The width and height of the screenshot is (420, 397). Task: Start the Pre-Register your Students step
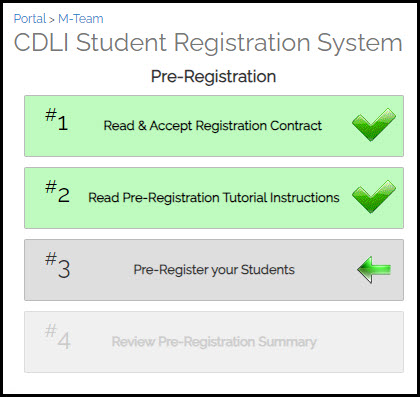214,270
